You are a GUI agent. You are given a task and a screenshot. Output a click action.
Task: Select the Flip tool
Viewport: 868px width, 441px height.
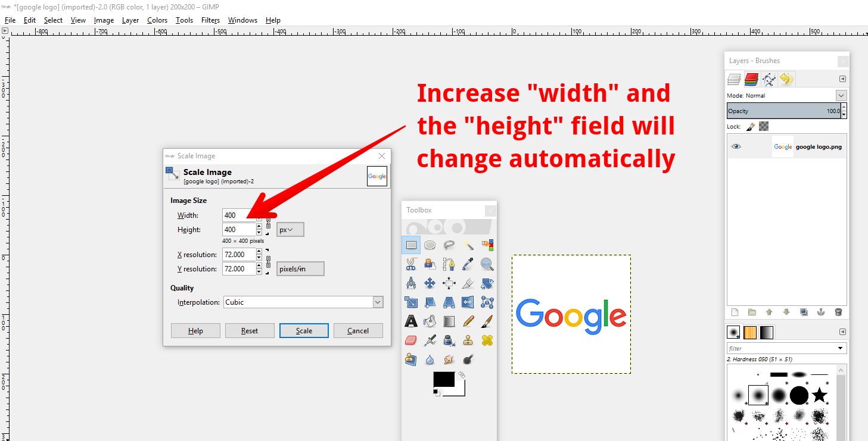pyautogui.click(x=468, y=302)
